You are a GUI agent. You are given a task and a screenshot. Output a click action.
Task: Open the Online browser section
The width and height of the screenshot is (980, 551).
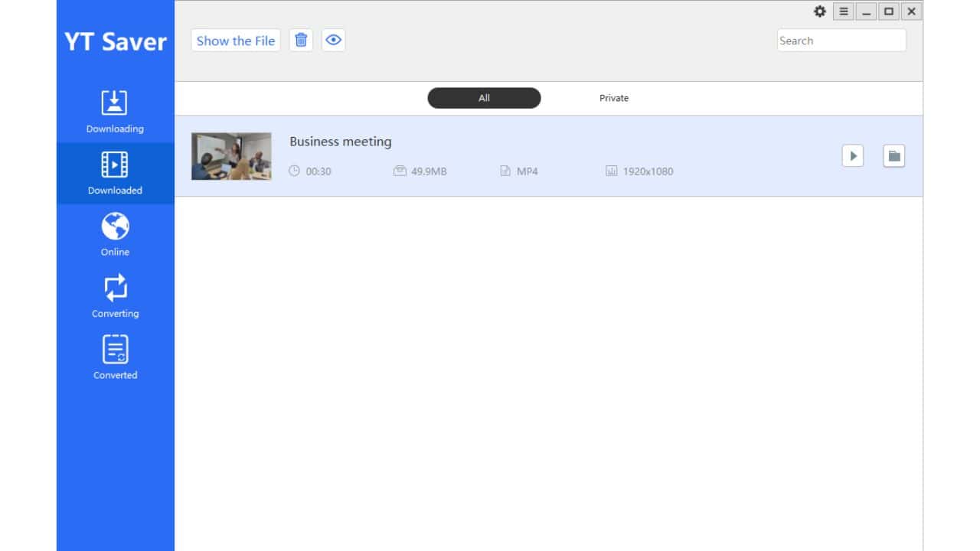pos(114,234)
